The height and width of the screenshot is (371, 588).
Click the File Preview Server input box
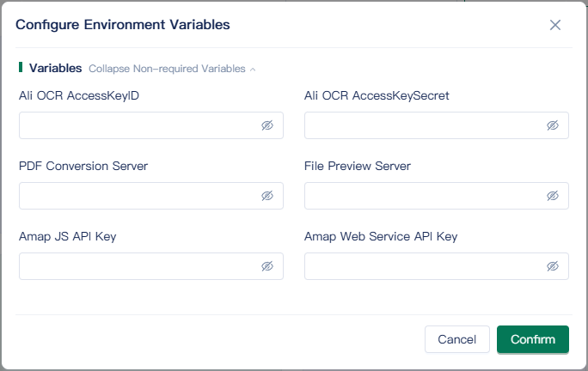tap(423, 196)
